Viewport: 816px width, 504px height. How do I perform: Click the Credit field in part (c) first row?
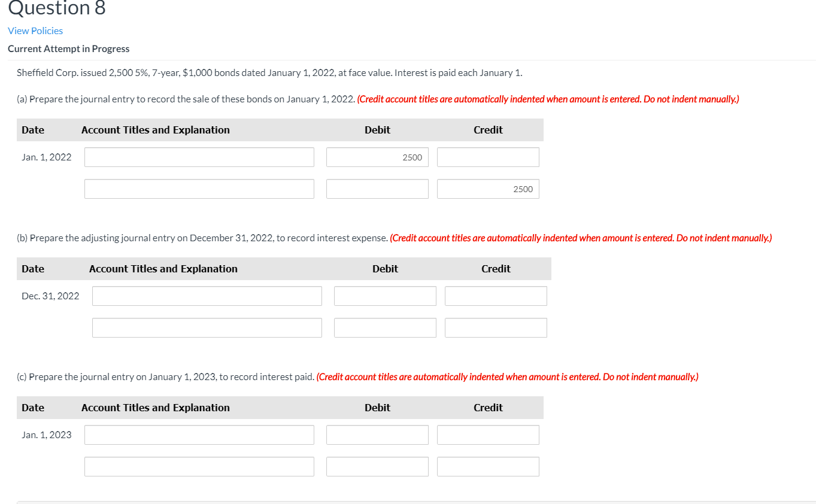(x=487, y=435)
